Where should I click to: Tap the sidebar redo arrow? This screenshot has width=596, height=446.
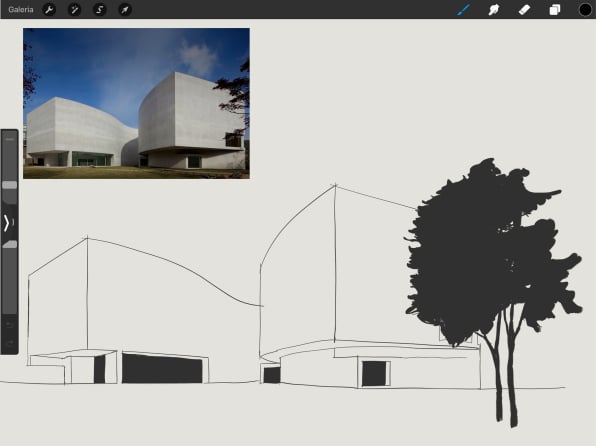(10, 343)
